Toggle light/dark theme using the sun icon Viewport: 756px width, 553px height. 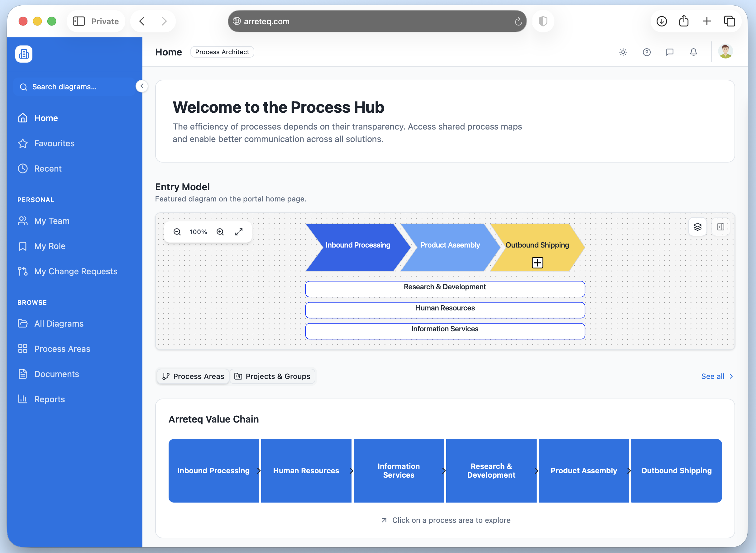pyautogui.click(x=623, y=52)
